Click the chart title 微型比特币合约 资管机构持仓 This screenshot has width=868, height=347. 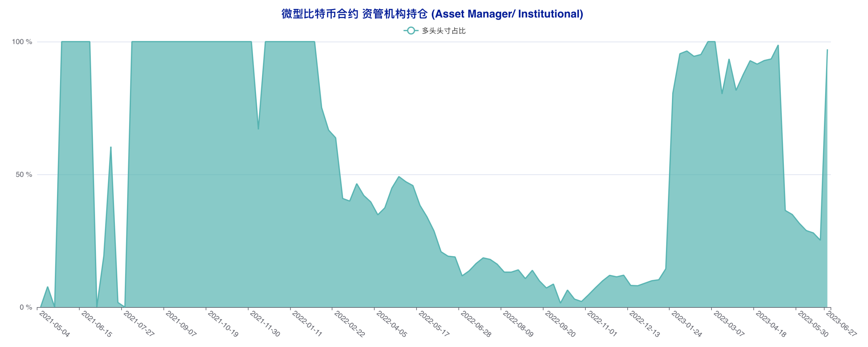[x=432, y=14]
